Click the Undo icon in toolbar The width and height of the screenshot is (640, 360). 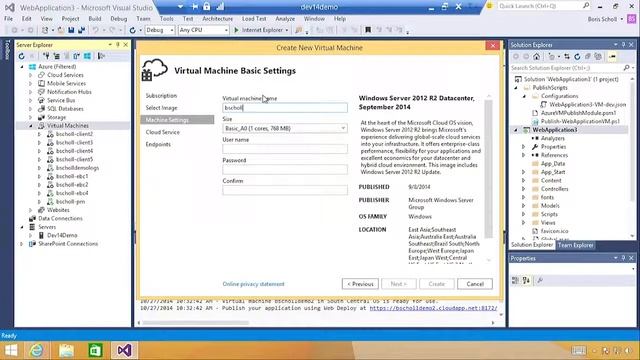tap(95, 30)
